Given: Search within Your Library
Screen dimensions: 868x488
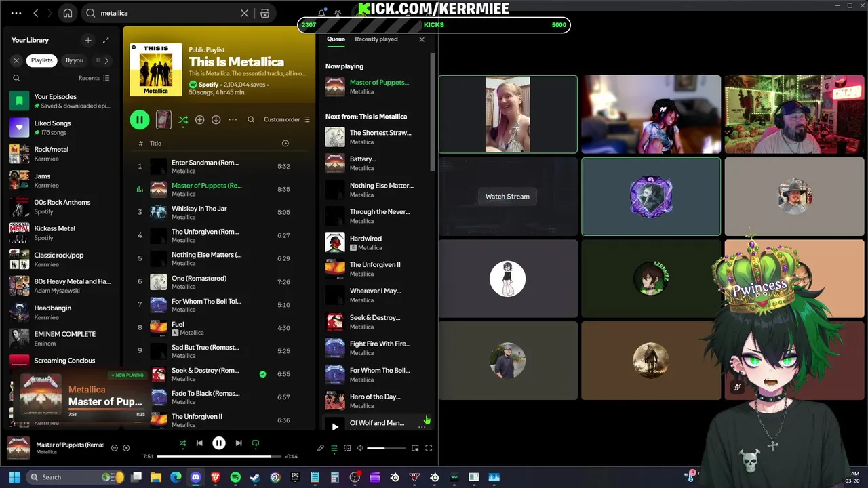Looking at the screenshot, I should [x=16, y=78].
